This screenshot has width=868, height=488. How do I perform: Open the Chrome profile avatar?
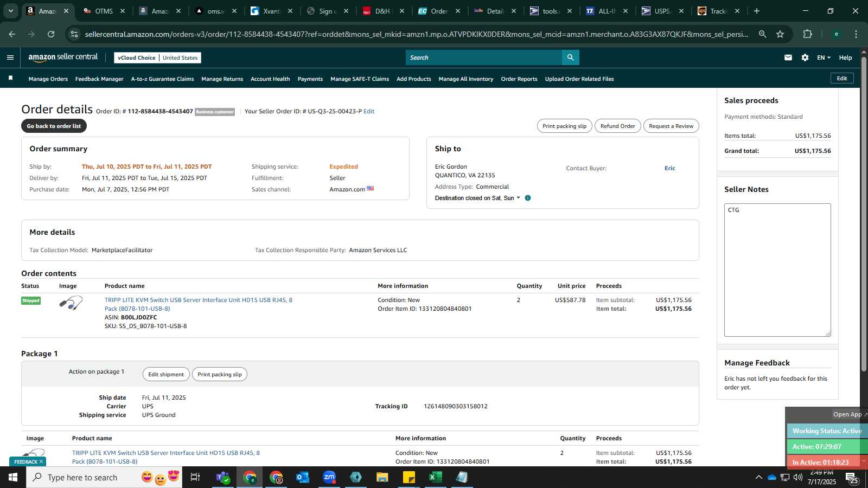point(837,34)
